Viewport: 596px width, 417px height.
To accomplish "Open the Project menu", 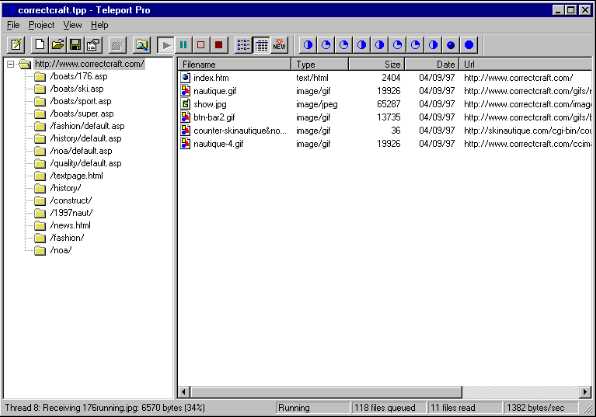I will pyautogui.click(x=41, y=25).
